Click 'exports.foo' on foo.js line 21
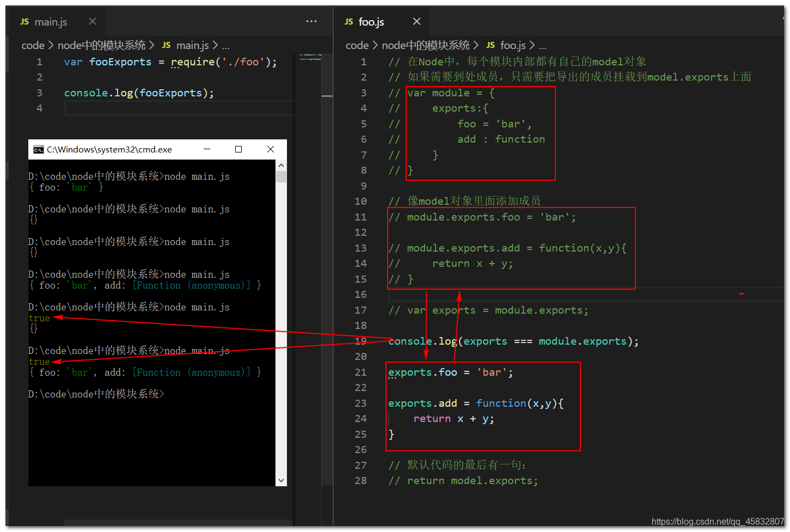This screenshot has width=790, height=532. (422, 372)
